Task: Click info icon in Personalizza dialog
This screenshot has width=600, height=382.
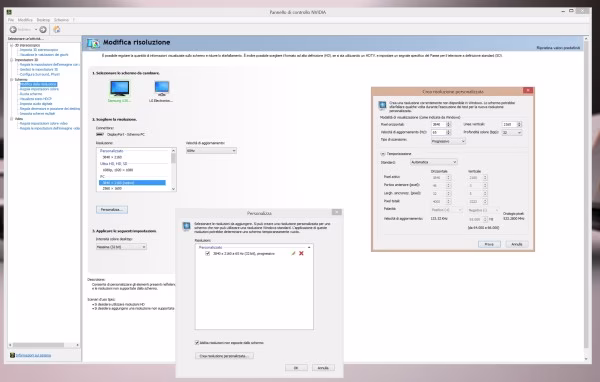Action: (x=186, y=226)
